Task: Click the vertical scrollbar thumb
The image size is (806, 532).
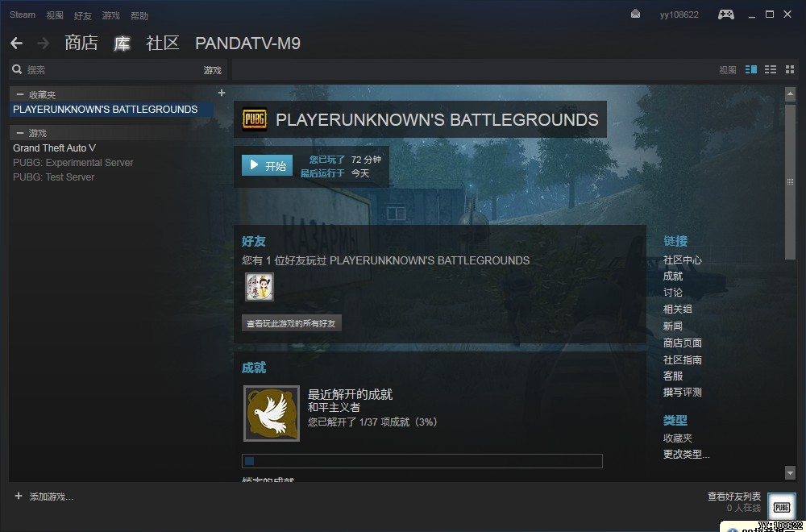Action: point(790,181)
